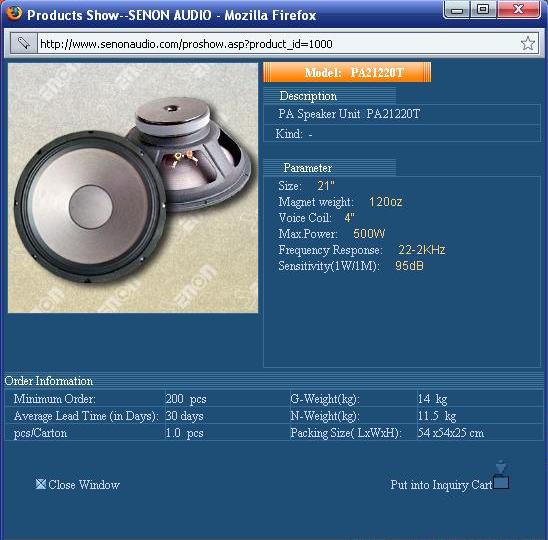Screen dimensions: 548x540
Task: Click the Frequency Response 22-2KHz value
Action: (421, 250)
